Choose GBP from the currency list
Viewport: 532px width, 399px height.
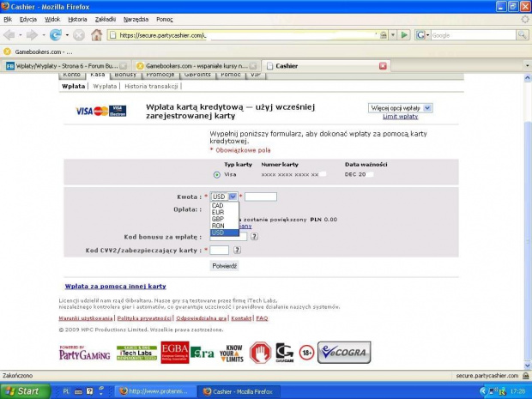(224, 219)
